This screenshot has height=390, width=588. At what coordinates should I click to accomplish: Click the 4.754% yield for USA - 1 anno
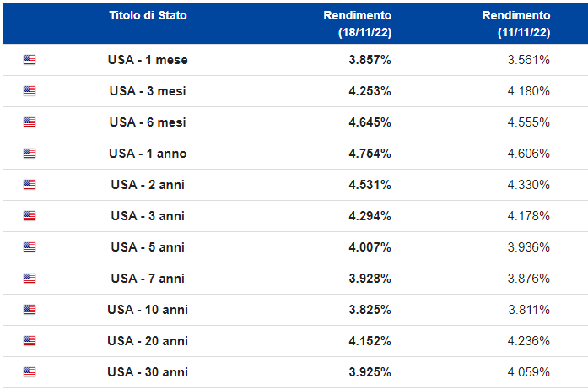point(370,154)
